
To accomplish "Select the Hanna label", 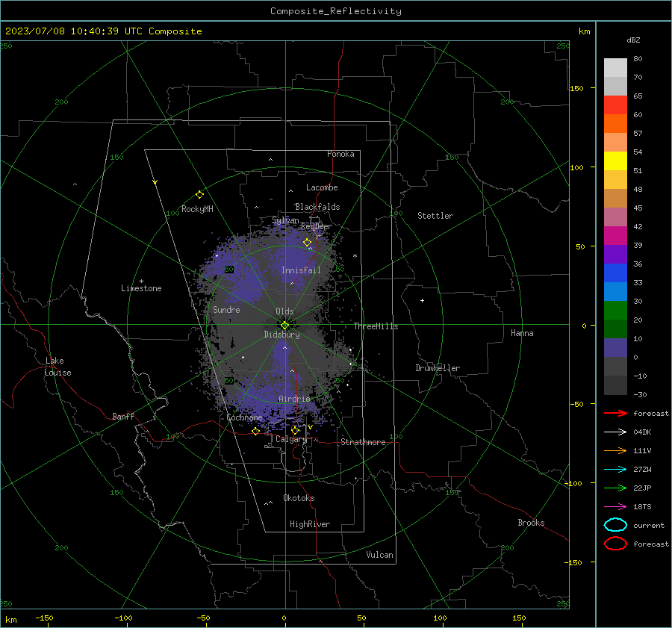I will pos(522,333).
